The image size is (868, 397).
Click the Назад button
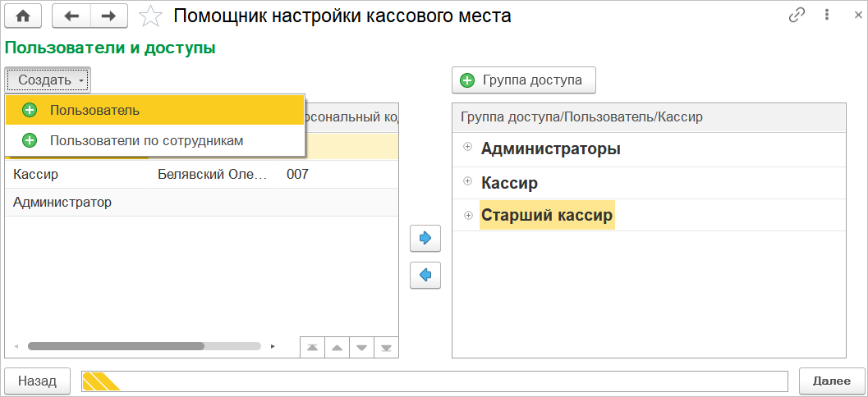tap(38, 381)
